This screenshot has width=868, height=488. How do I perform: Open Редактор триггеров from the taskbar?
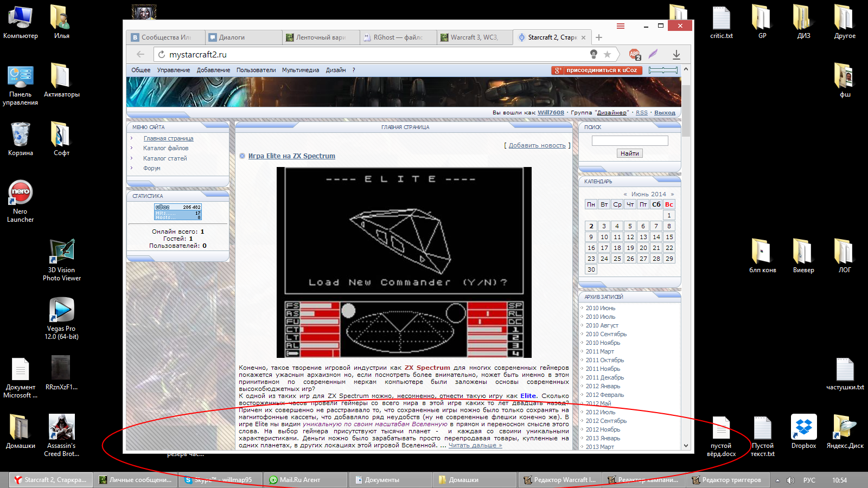point(728,480)
